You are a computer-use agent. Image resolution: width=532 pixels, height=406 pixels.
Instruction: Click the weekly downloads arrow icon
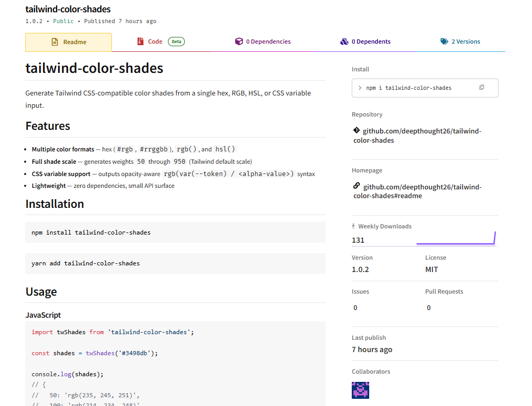(x=353, y=226)
